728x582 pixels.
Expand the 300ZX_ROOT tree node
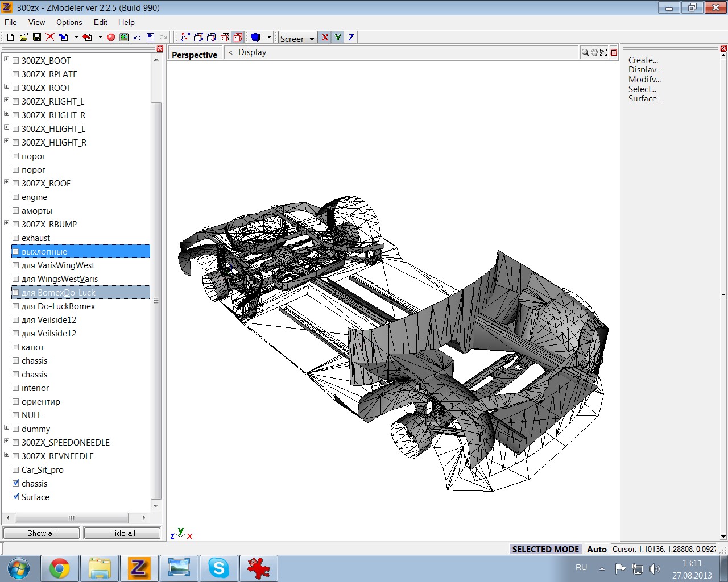pos(6,86)
